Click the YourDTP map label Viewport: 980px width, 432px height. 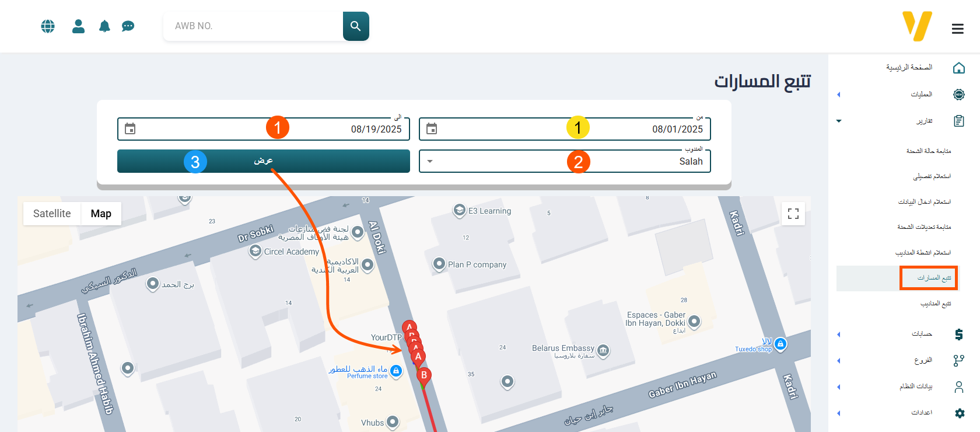pyautogui.click(x=386, y=337)
